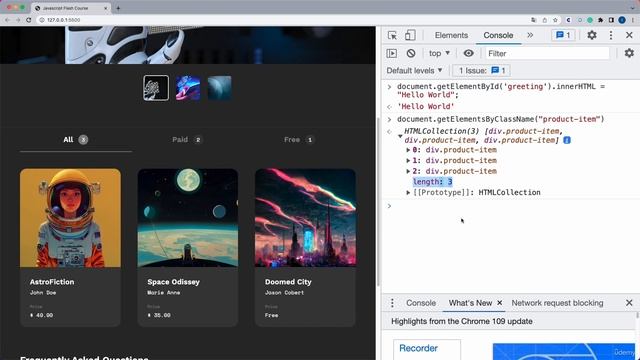Image resolution: width=640 pixels, height=360 pixels.
Task: Switch to the Elements tab
Action: (451, 36)
